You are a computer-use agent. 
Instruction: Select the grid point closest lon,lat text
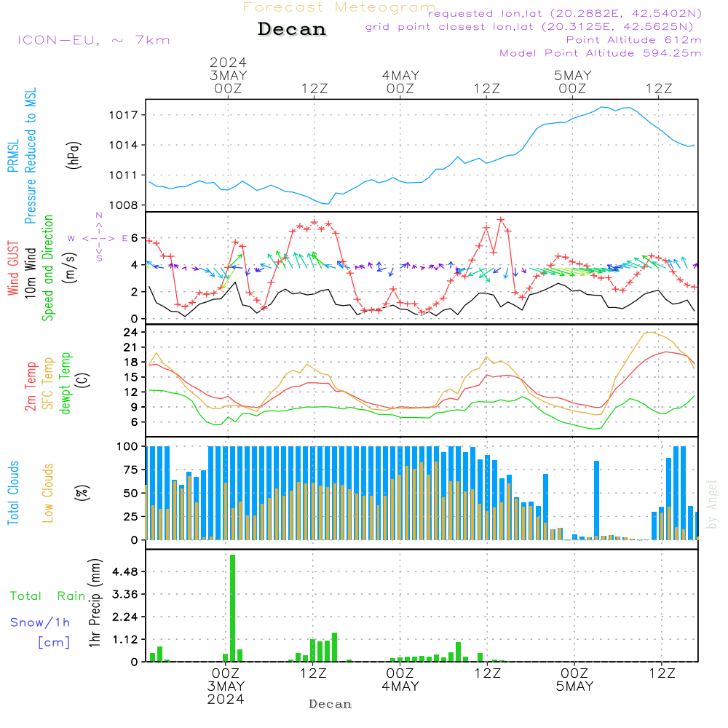click(534, 27)
